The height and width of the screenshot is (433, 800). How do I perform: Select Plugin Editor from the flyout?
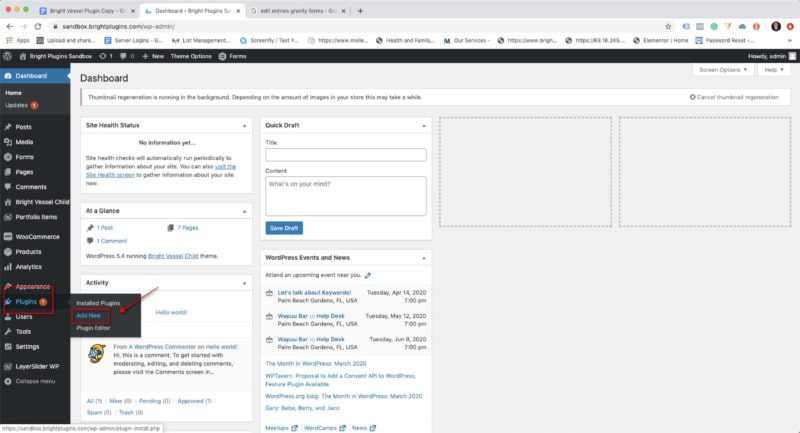click(x=93, y=328)
